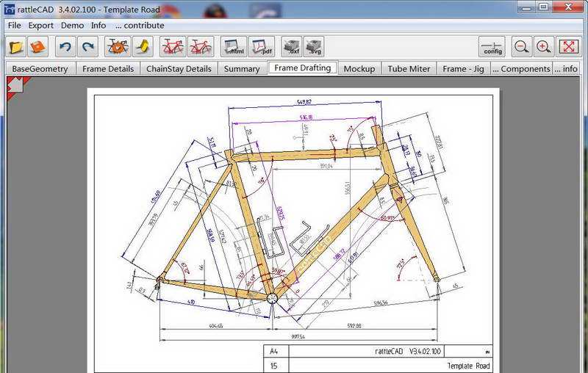Export drawing as dxf
The image size is (588, 373).
point(291,47)
